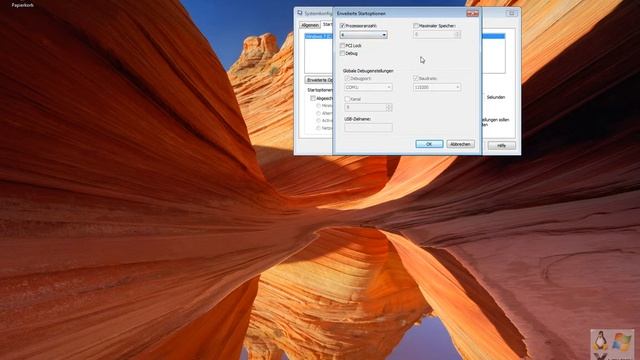Image resolution: width=640 pixels, height=360 pixels.
Task: Click the Kanal number field
Action: click(x=365, y=107)
